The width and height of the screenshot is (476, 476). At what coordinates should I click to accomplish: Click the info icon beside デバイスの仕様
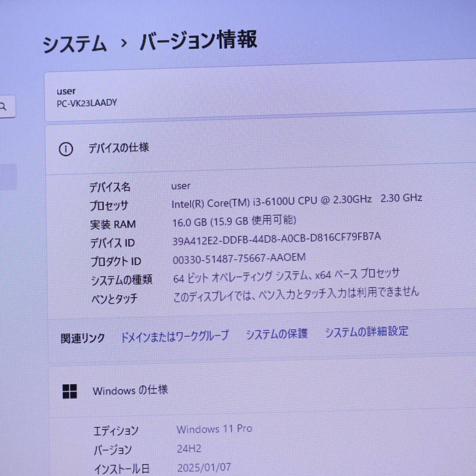66,149
